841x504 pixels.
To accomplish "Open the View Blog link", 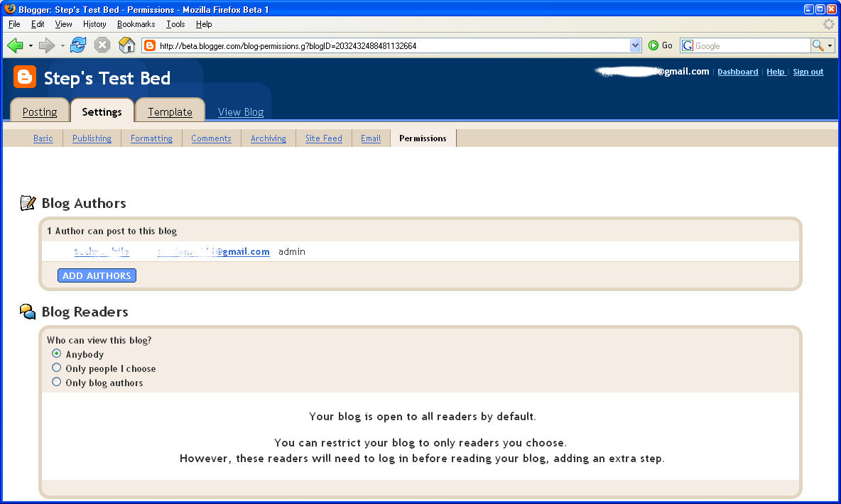I will tap(241, 112).
